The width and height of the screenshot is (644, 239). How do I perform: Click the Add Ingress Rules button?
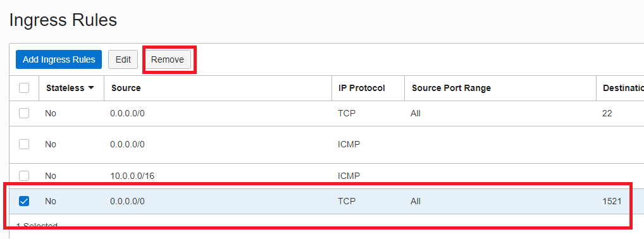[x=59, y=59]
